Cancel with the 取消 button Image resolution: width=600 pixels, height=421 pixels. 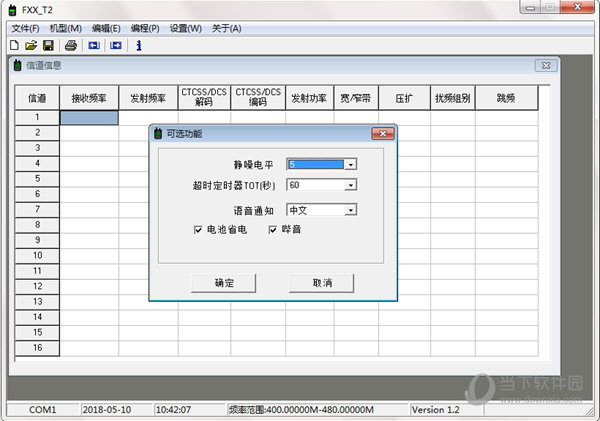point(322,283)
